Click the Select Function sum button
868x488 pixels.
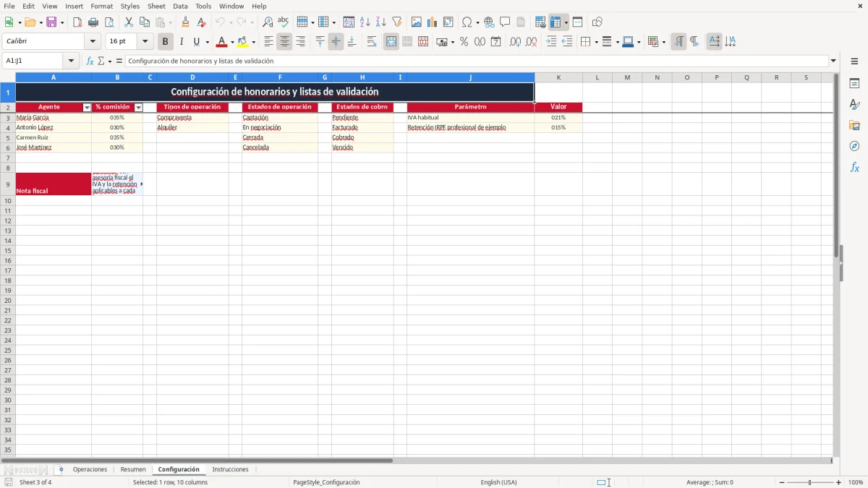[x=101, y=61]
